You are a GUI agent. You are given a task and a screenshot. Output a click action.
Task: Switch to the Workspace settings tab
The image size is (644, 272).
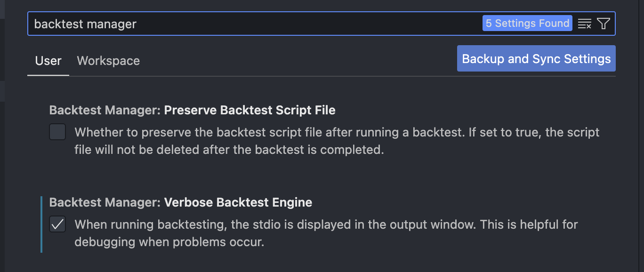[x=108, y=61]
